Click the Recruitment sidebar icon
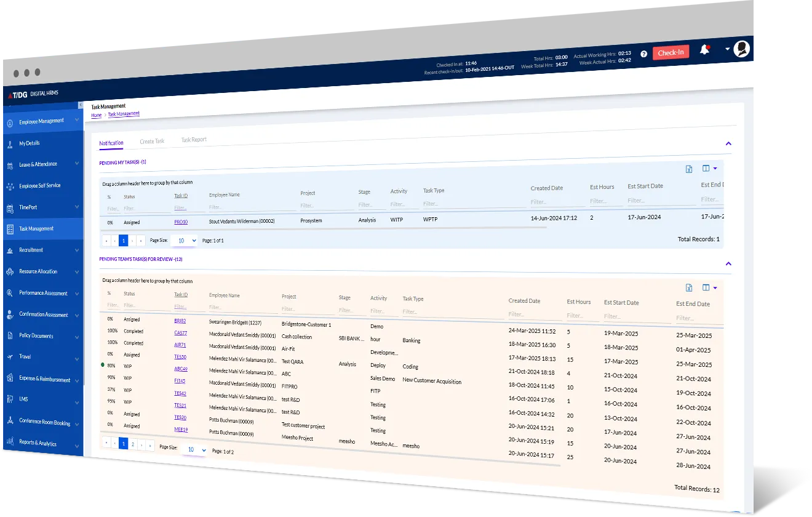Screen dimensions: 812x517 click(x=10, y=250)
